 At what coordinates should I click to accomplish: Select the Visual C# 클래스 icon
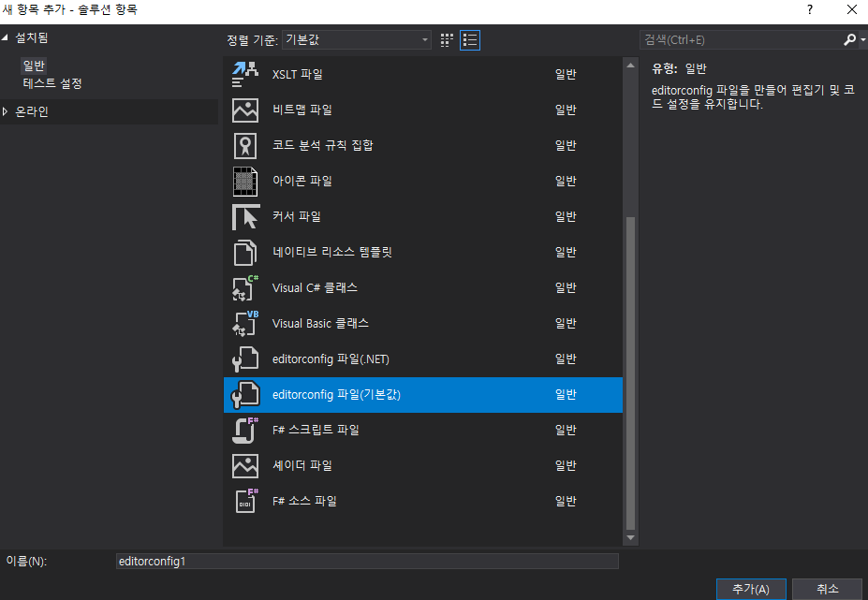coord(245,287)
